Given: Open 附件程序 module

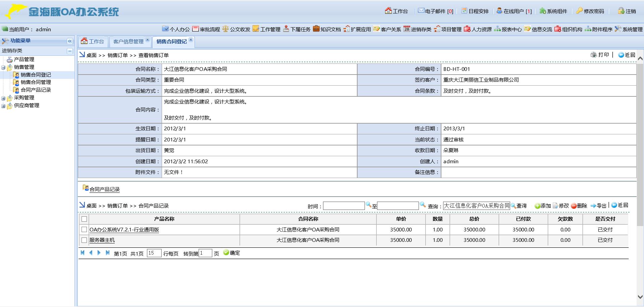Looking at the screenshot, I should (598, 29).
